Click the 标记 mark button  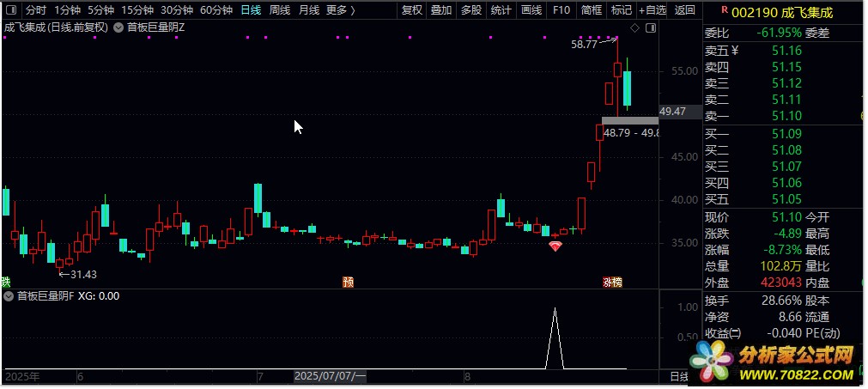point(621,10)
